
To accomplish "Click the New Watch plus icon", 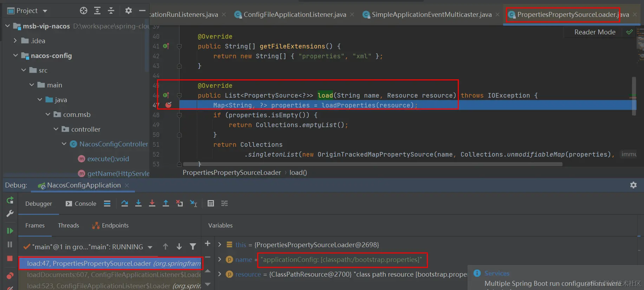I will pyautogui.click(x=208, y=243).
